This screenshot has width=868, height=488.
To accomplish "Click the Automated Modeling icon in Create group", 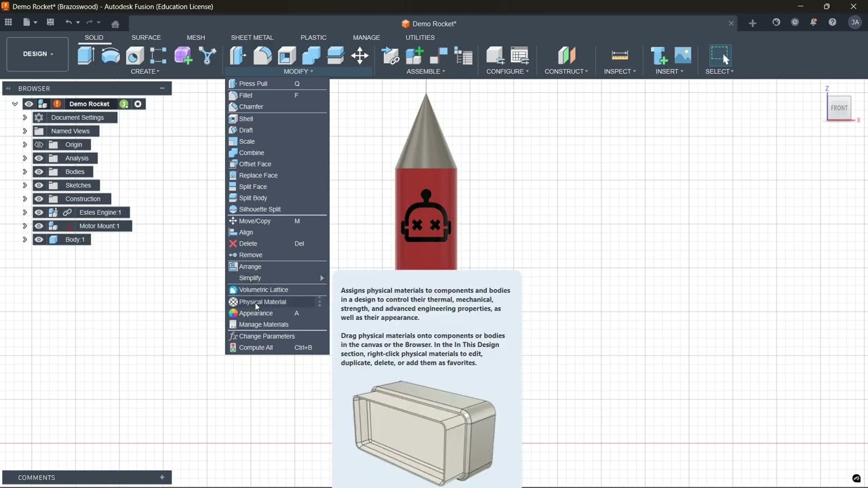I will coord(208,56).
